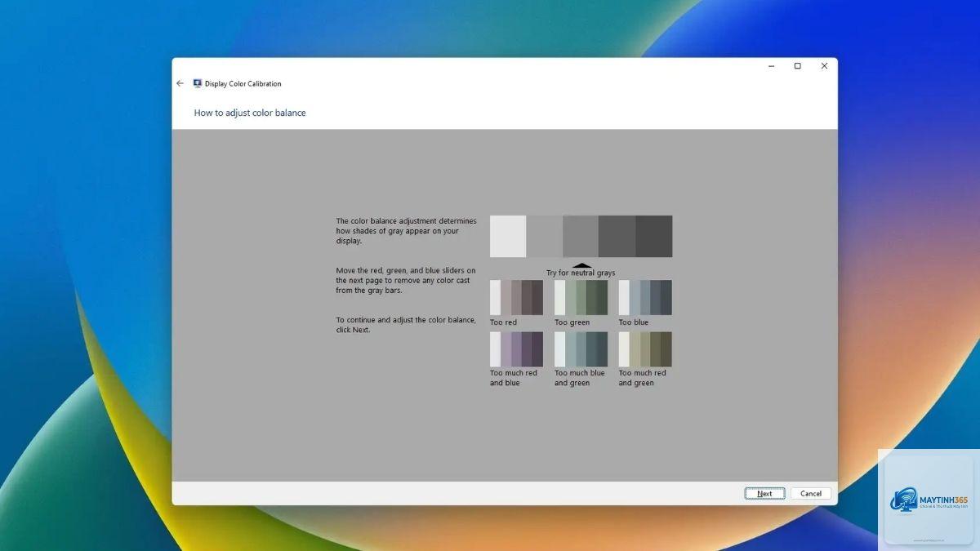Click the Too much blue and green sample

pyautogui.click(x=581, y=349)
